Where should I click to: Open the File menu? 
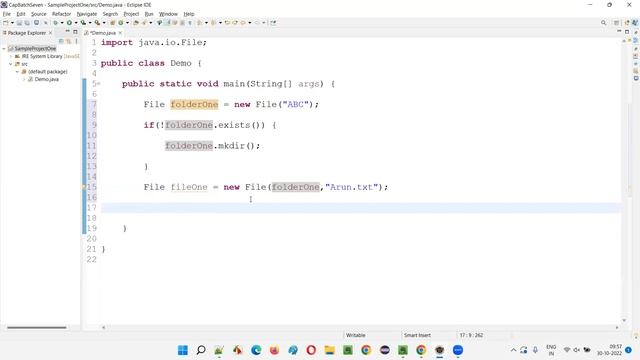pos(7,14)
